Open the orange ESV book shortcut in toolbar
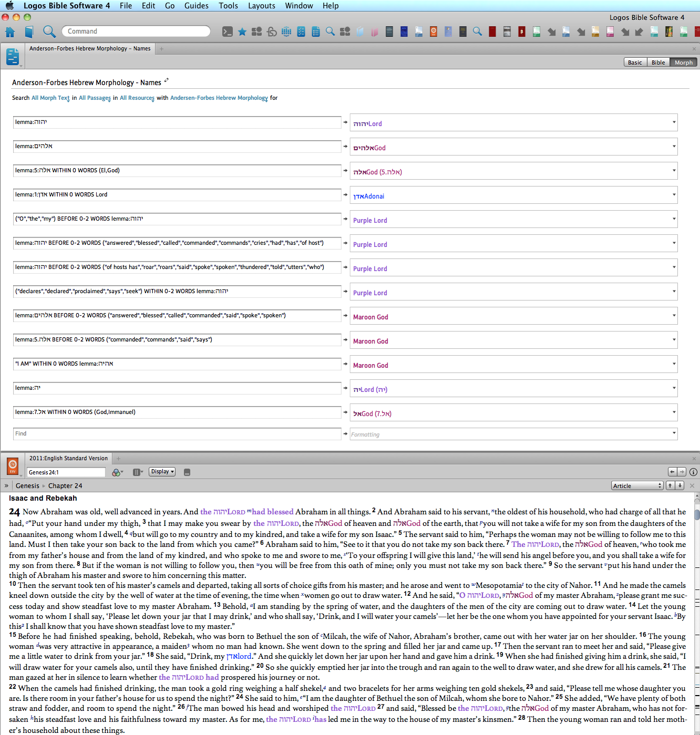700x735 pixels. (434, 32)
